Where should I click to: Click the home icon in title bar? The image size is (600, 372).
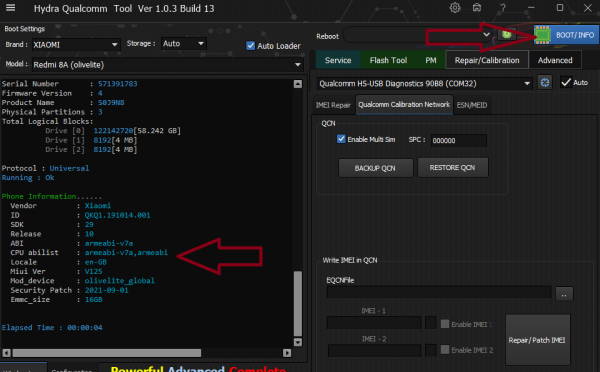pos(477,8)
